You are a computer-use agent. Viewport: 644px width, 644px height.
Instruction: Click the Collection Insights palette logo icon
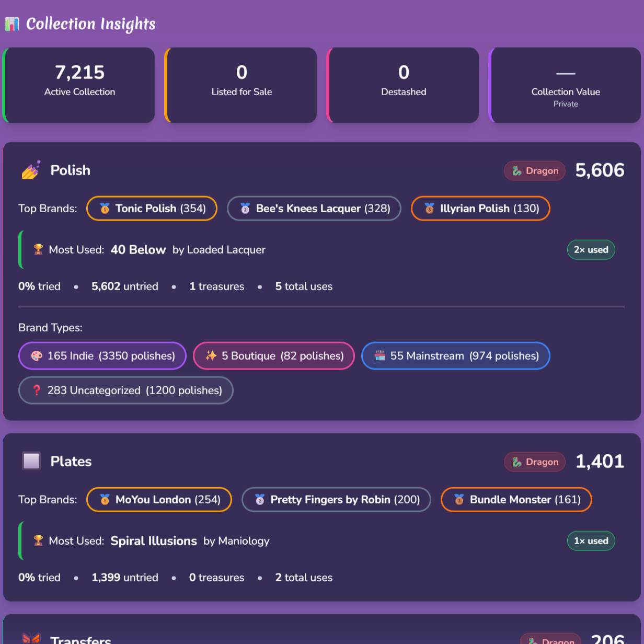point(11,24)
